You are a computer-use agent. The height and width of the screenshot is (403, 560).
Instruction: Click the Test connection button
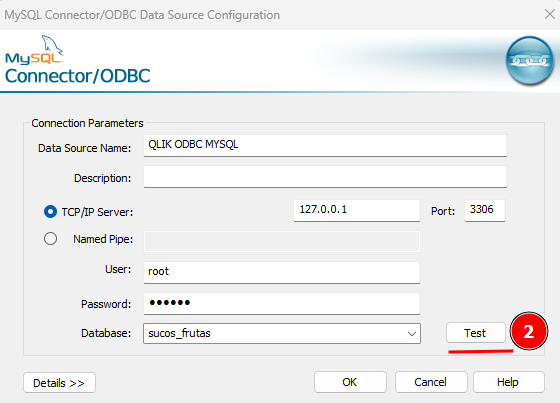click(x=476, y=333)
